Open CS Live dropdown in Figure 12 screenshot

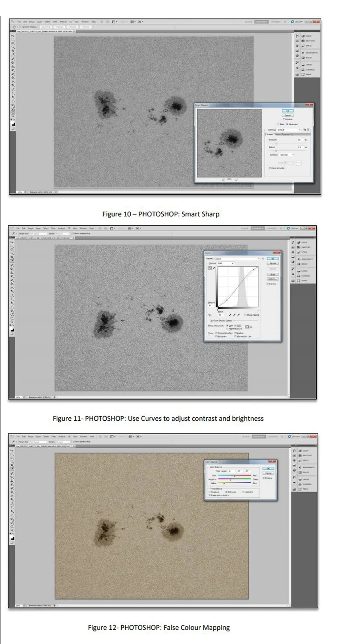point(293,436)
